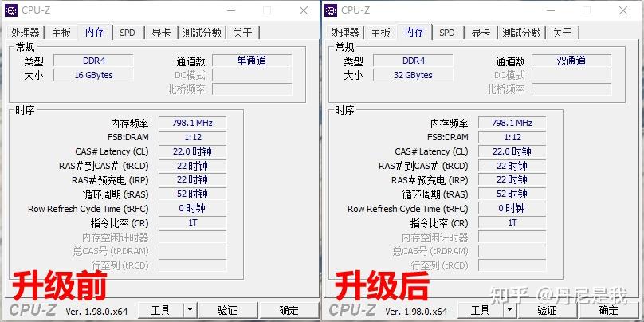
Task: Minimize the right CPU-Z window
Action: (551, 10)
